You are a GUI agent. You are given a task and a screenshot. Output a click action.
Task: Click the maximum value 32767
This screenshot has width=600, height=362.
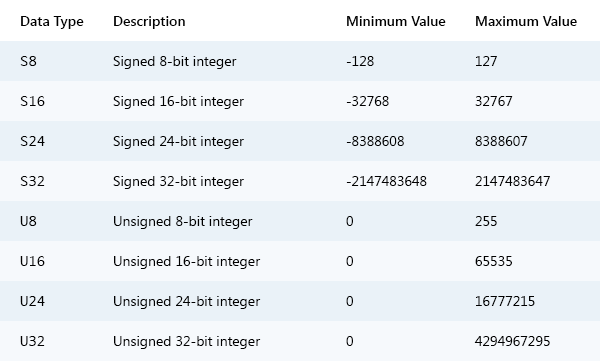[494, 101]
